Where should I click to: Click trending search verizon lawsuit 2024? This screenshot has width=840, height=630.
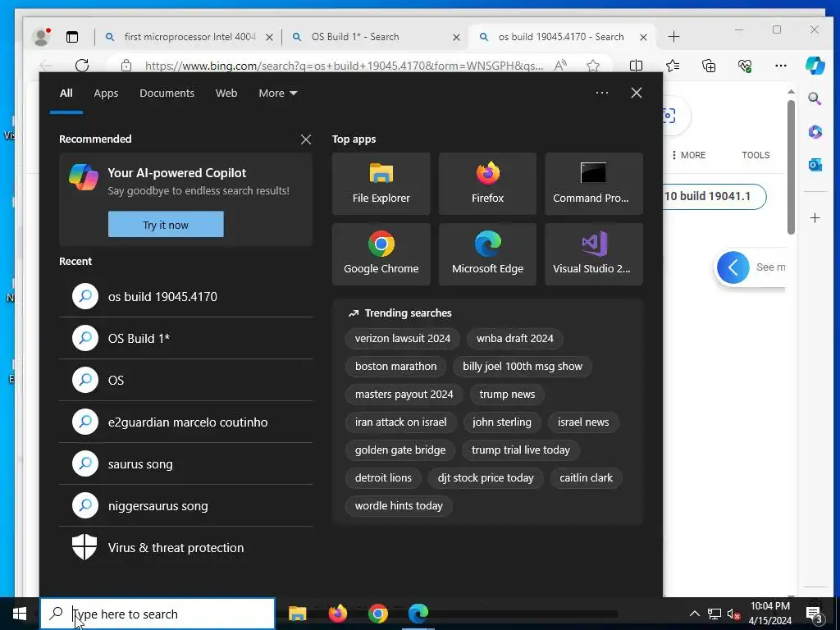coord(402,338)
